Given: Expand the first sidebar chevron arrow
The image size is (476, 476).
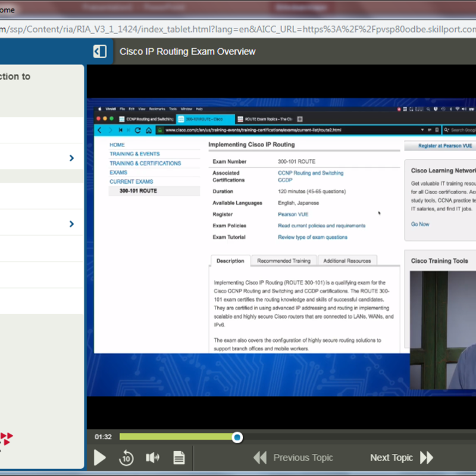Looking at the screenshot, I should (71, 158).
